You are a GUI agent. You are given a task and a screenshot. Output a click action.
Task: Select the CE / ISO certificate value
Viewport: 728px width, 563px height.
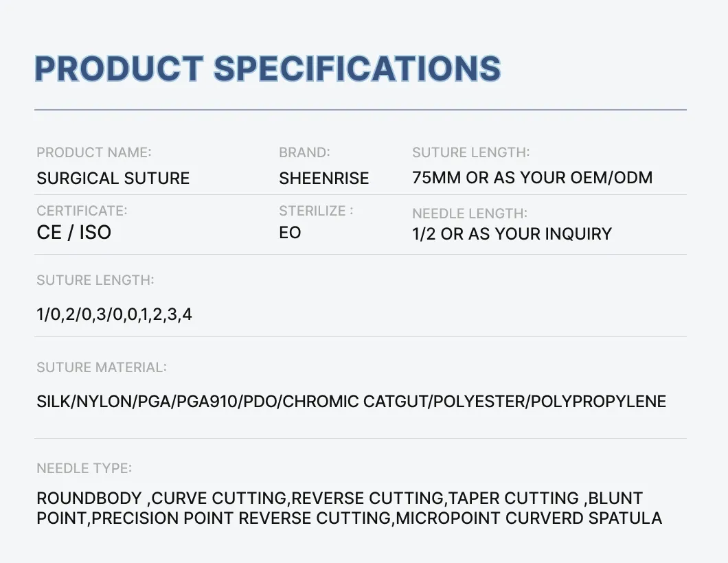click(74, 233)
